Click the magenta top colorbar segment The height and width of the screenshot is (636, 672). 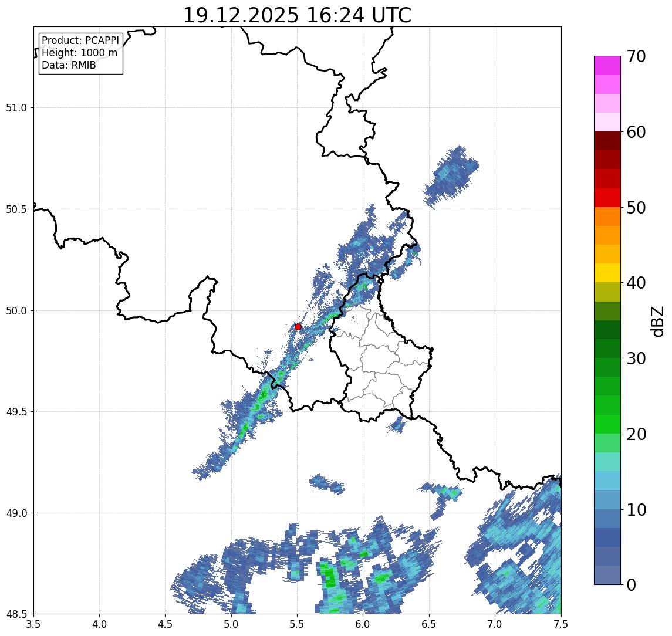coord(607,66)
